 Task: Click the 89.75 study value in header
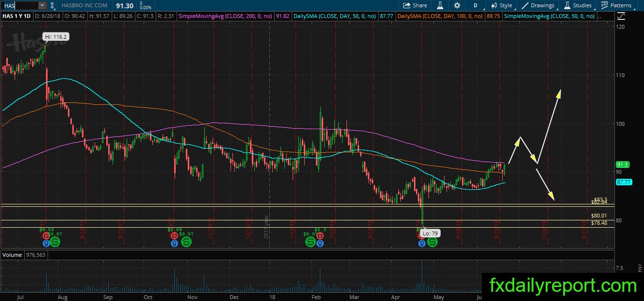click(x=494, y=16)
